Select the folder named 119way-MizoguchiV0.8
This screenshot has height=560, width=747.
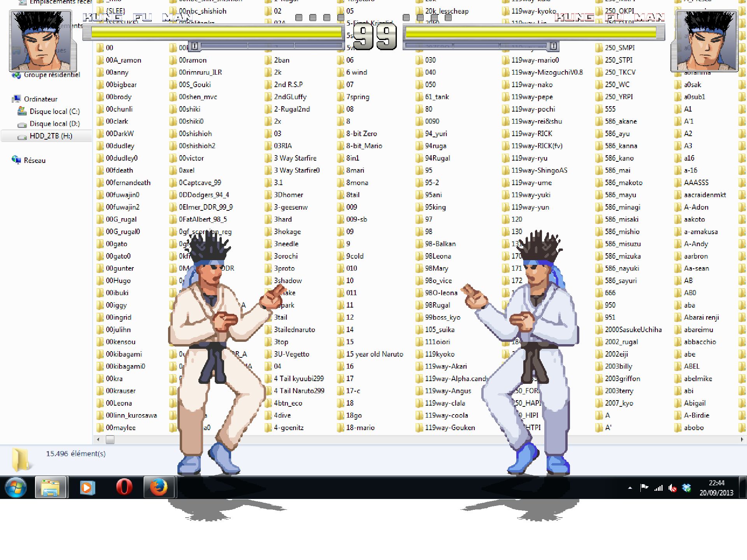[x=547, y=72]
